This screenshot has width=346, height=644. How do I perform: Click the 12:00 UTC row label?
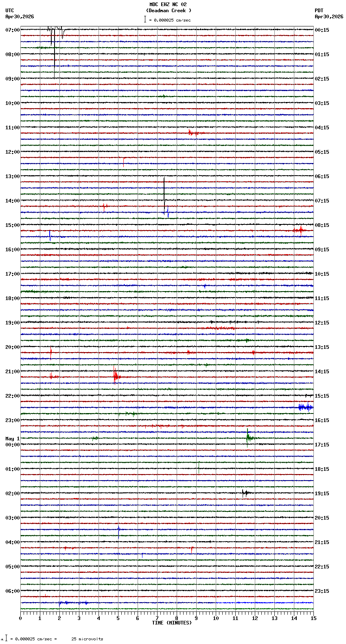pos(12,152)
